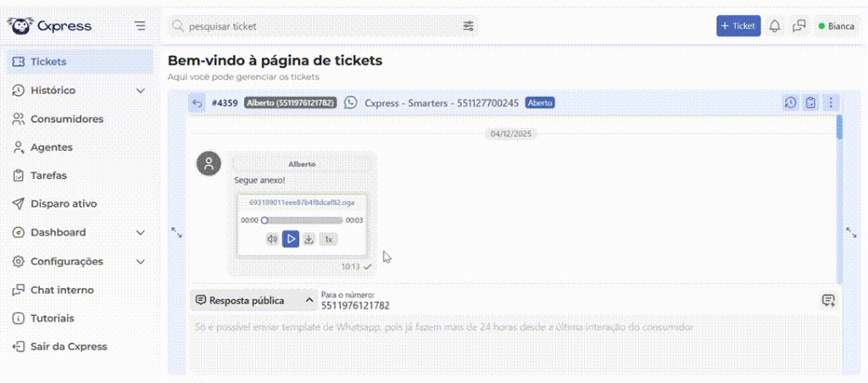Click the back arrow beside ticket #4359
Screen dimensions: 868x383
tap(198, 103)
